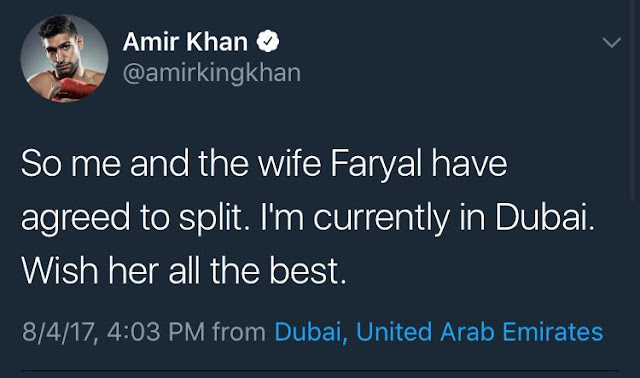The image size is (640, 378).
Task: Open the tweet options chevron
Action: 611,42
